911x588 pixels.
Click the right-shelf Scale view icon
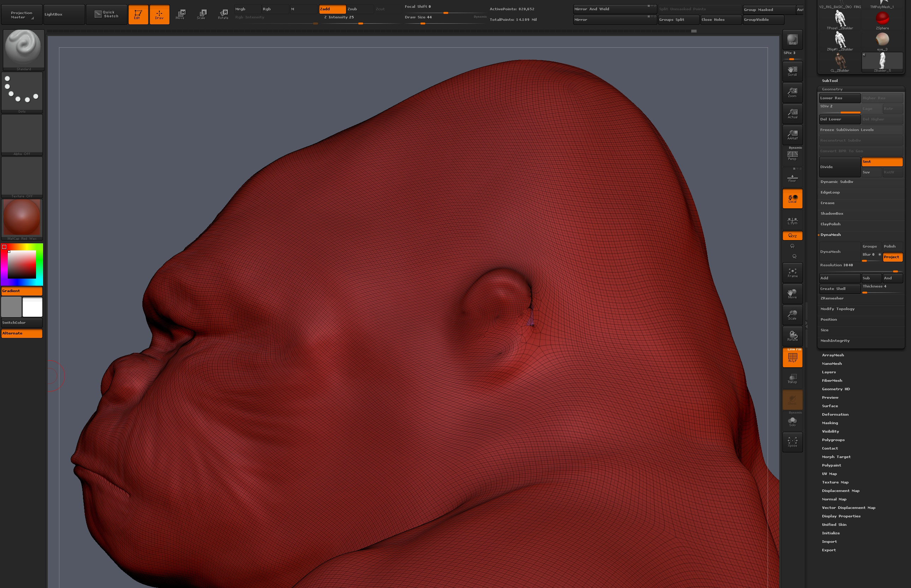coord(792,315)
